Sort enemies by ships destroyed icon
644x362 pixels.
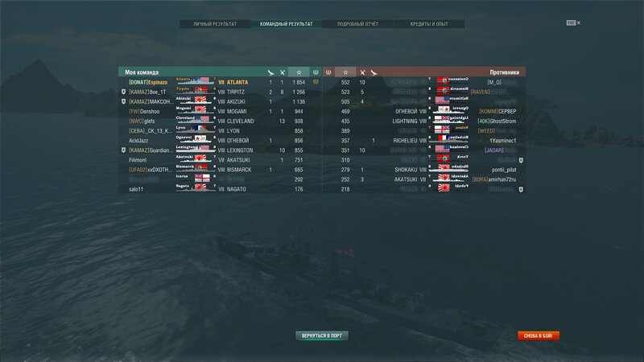pos(362,72)
